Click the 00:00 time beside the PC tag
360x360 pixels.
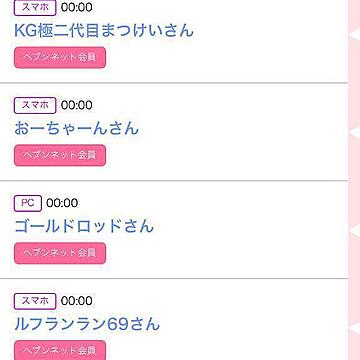point(62,203)
